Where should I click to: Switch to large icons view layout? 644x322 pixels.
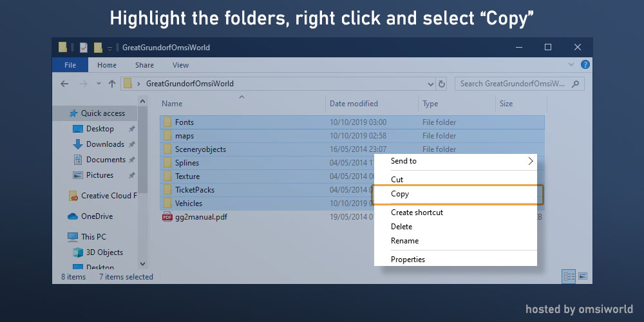[x=583, y=276]
